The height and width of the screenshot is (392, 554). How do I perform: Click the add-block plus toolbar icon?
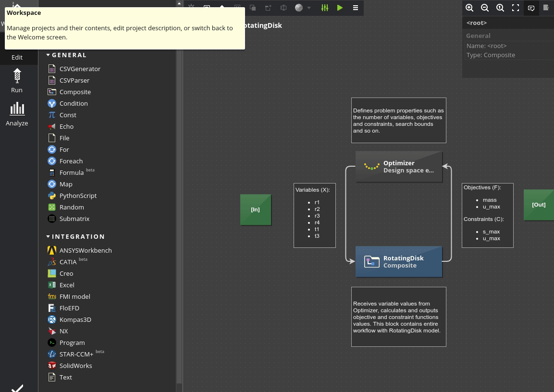pos(268,8)
